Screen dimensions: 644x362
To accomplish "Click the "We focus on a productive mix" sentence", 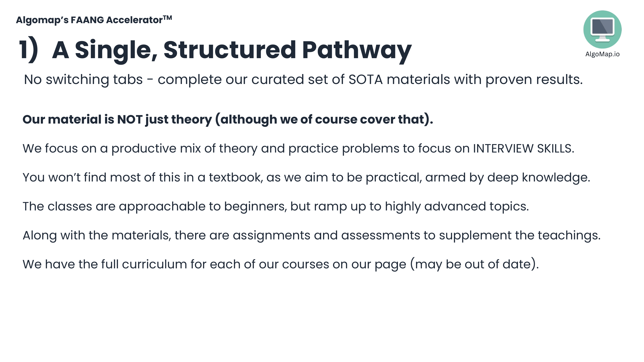I will pos(298,148).
